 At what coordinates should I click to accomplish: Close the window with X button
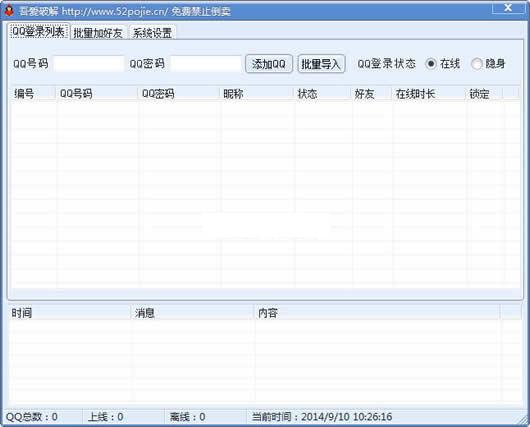(508, 7)
